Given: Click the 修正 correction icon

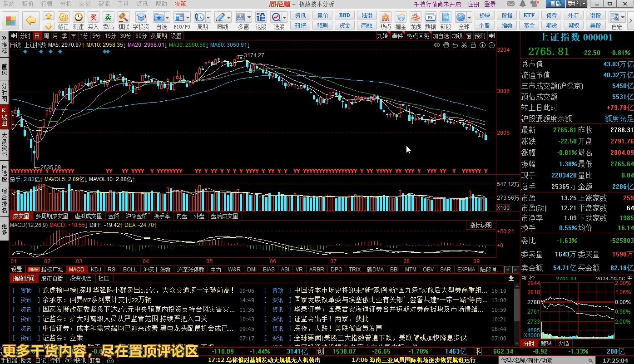Looking at the screenshot, I should point(64,17).
